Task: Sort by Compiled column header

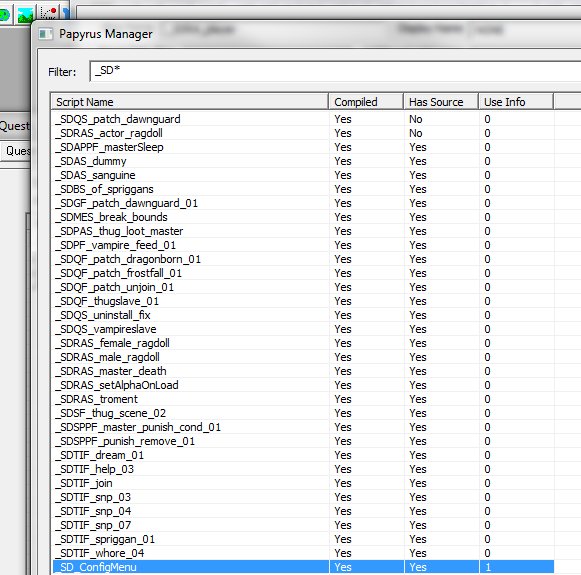Action: click(x=366, y=102)
